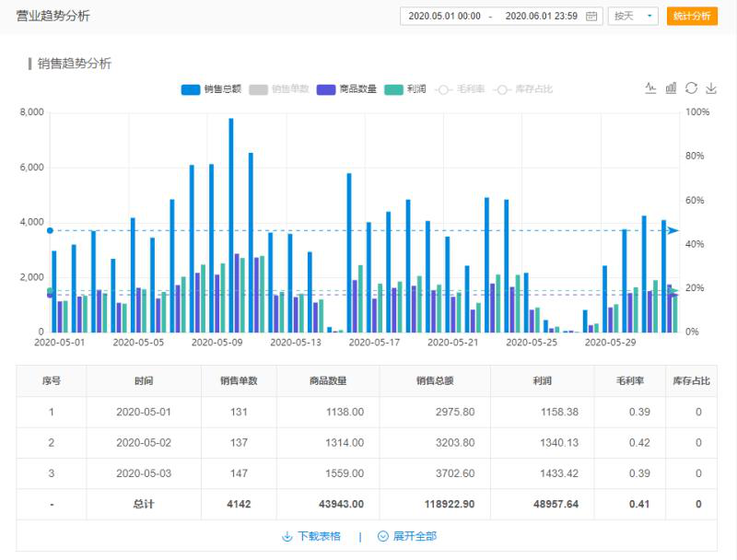Toggle 销售总额 legend series
Screen dimensions: 737x560
coord(211,88)
